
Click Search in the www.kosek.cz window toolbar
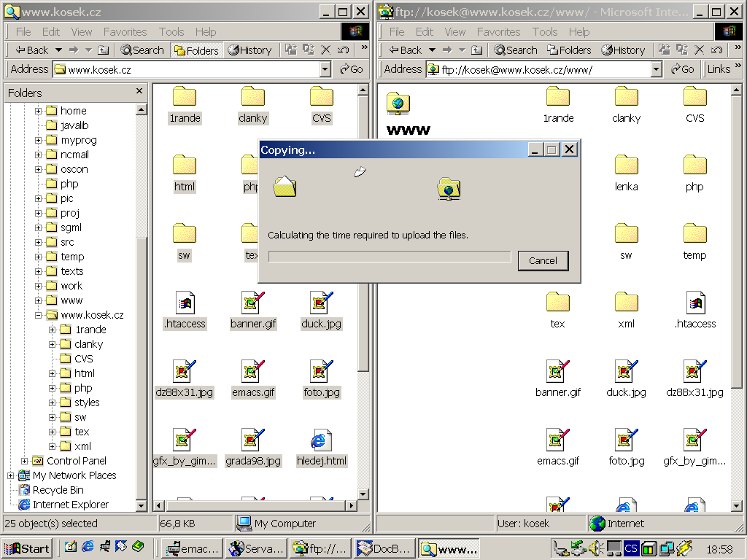(x=142, y=50)
